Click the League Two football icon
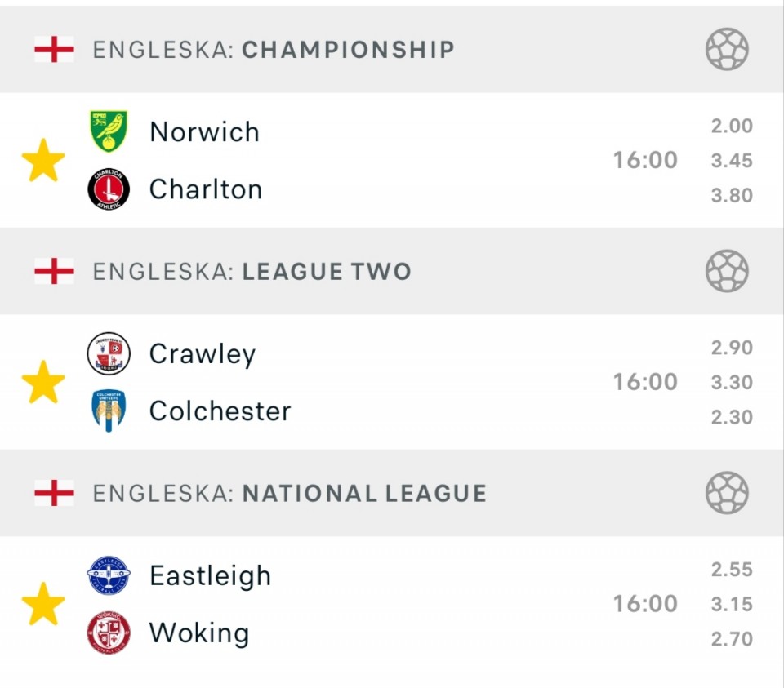The image size is (784, 688). coord(727,271)
